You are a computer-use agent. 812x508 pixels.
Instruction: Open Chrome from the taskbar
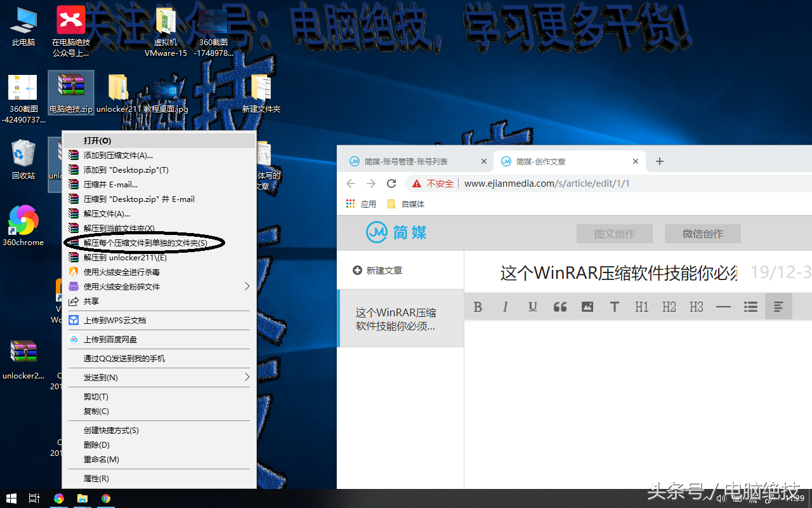point(106,498)
